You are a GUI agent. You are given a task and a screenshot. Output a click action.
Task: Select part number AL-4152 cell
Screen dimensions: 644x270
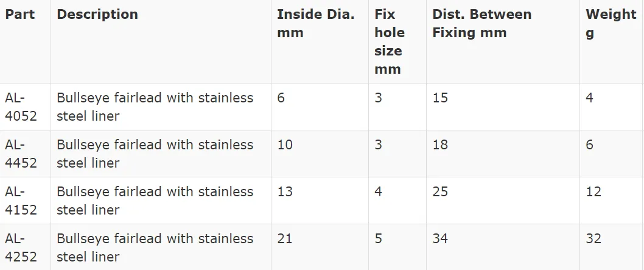21,201
